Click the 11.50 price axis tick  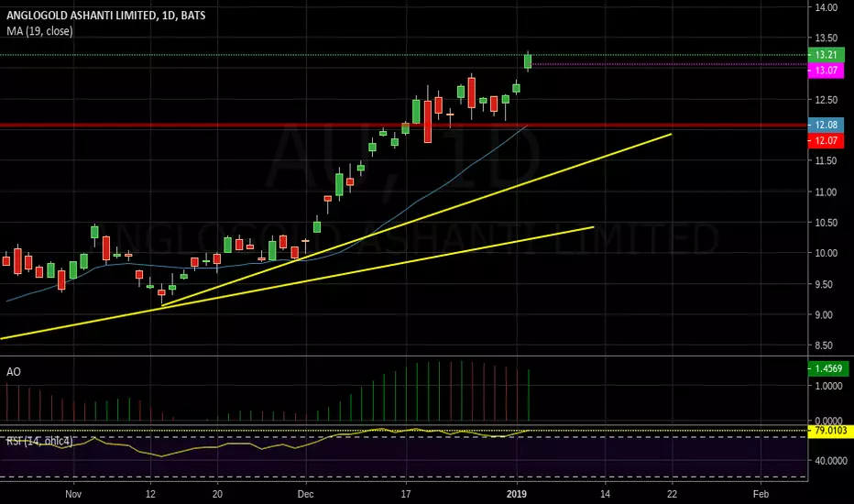[x=827, y=160]
